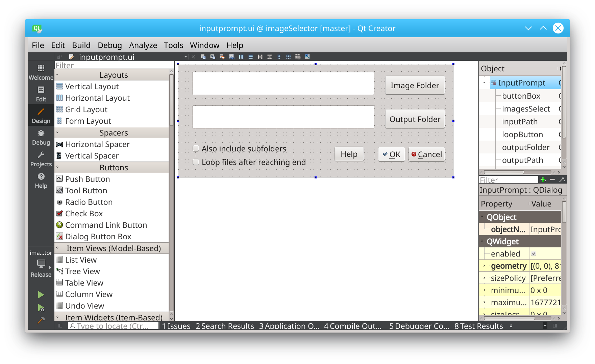Click the Build Project hammer icon
This screenshot has width=595, height=364.
click(41, 320)
